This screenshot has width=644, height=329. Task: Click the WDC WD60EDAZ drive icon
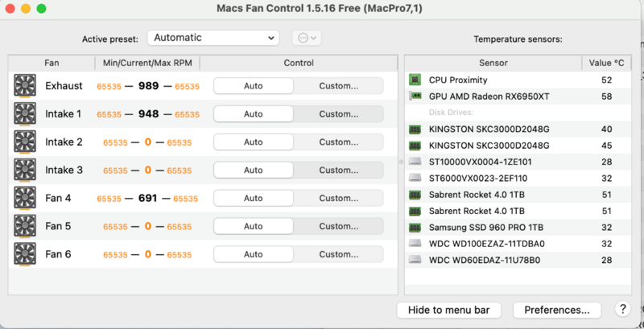415,260
